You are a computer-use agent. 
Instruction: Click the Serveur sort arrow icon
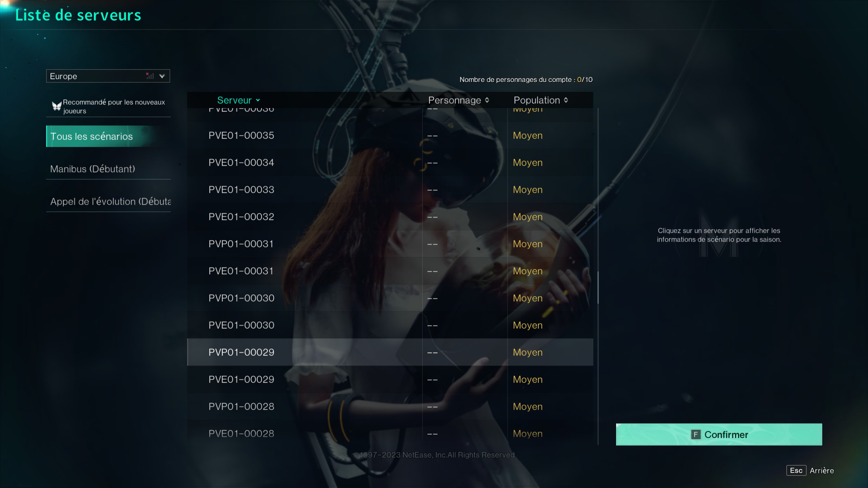pyautogui.click(x=258, y=100)
